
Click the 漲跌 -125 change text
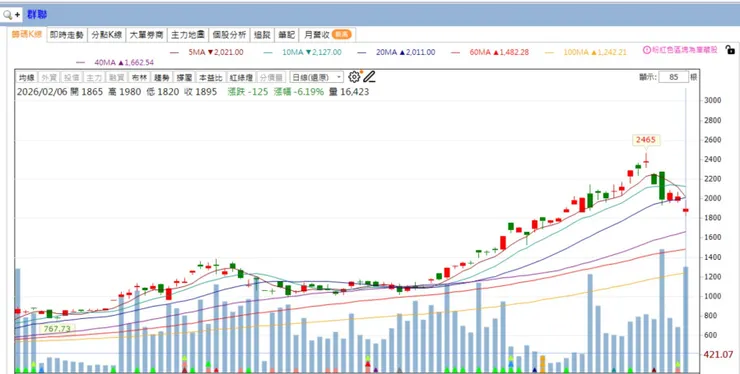[x=248, y=92]
